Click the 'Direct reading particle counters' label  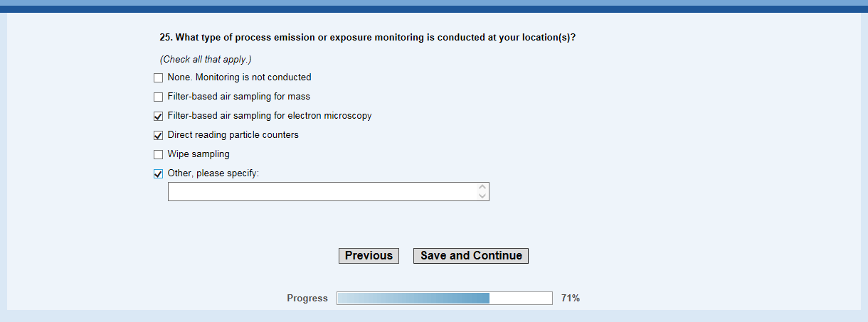click(233, 135)
